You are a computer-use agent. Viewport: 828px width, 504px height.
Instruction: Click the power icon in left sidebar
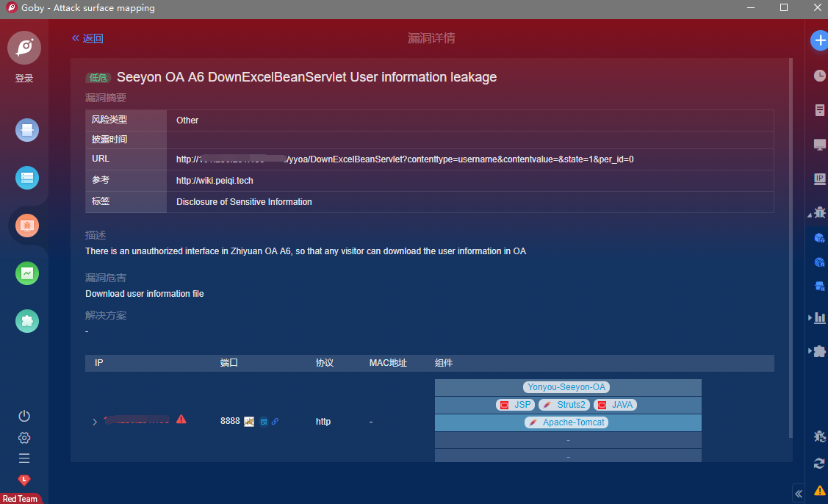tap(24, 416)
